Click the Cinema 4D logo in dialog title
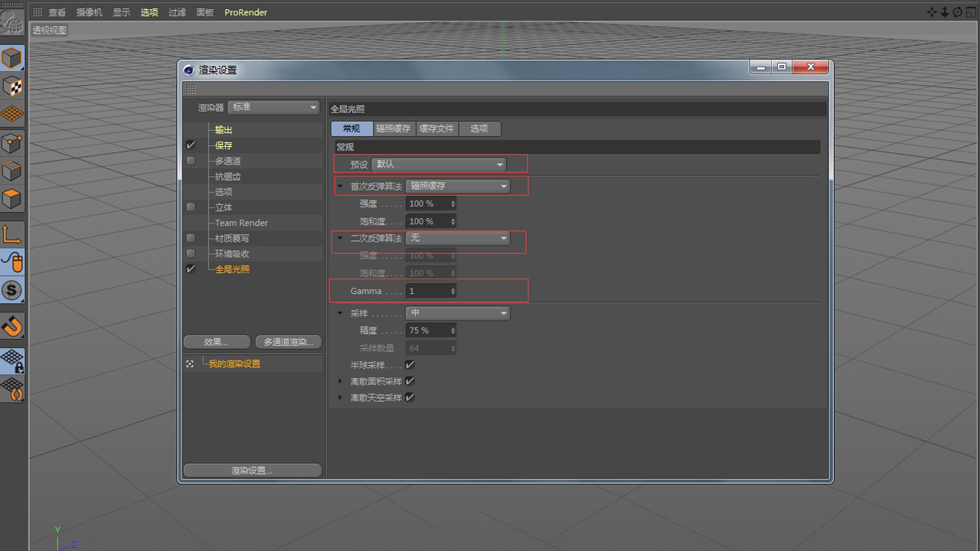 (x=189, y=70)
